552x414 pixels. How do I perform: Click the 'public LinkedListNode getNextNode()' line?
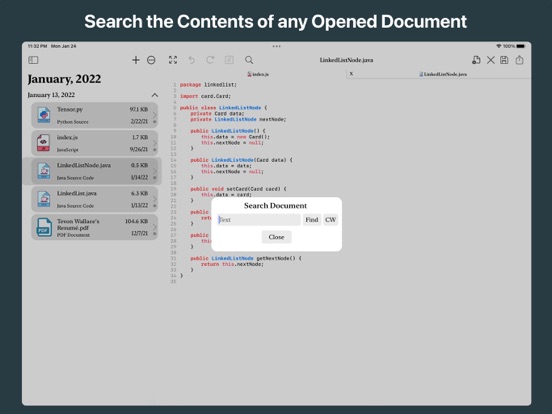(x=246, y=258)
